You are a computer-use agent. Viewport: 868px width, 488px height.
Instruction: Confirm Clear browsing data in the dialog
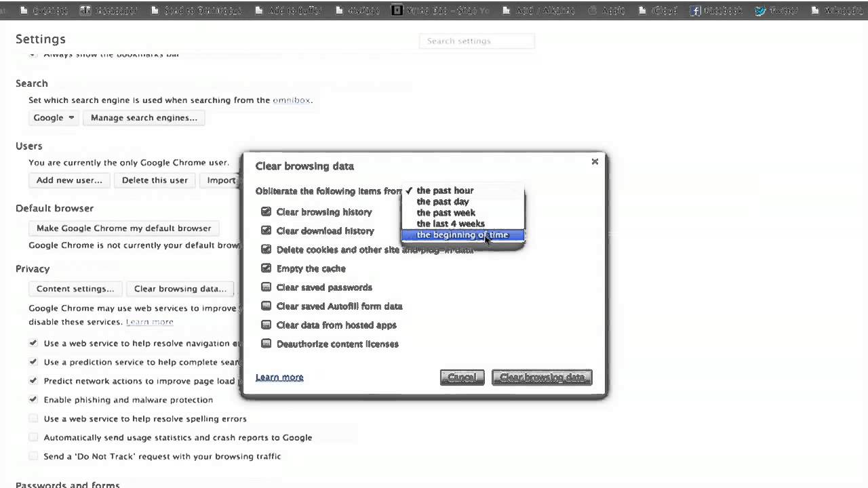click(542, 378)
